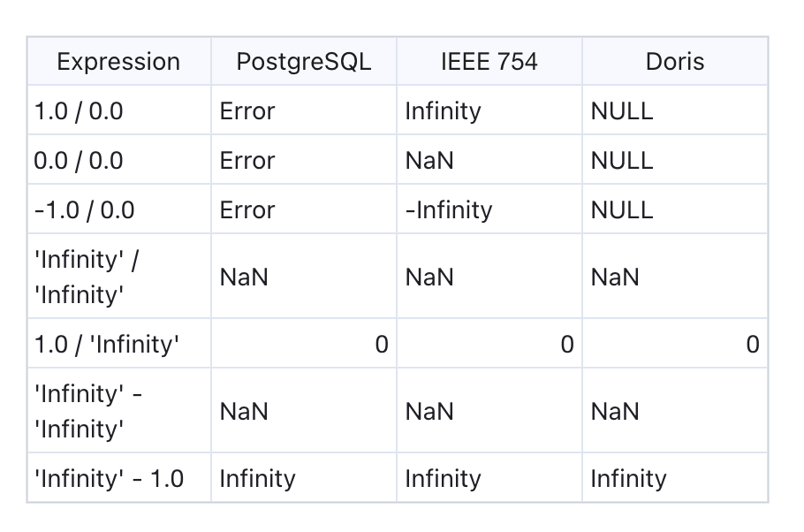Click PostgreSQL NaN cell for 'Infinity' - 'Infinity'
This screenshot has height=532, width=804.
(x=244, y=412)
